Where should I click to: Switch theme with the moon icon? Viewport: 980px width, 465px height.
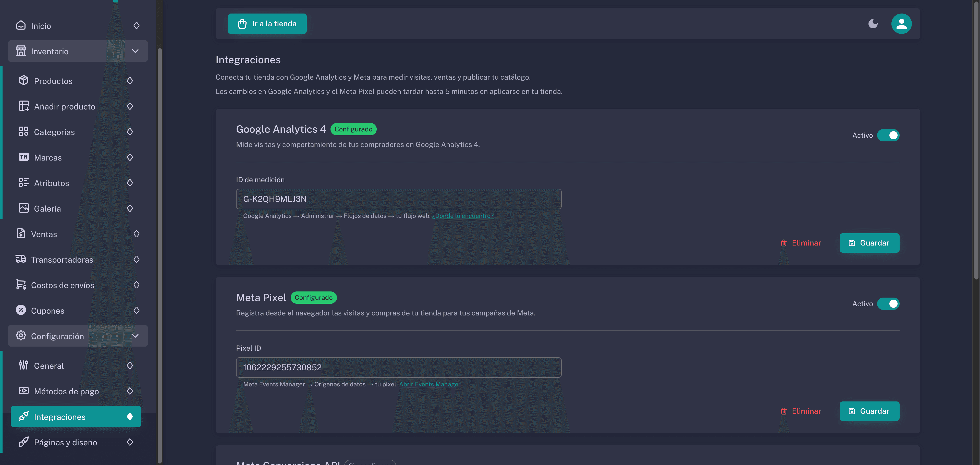[873, 23]
